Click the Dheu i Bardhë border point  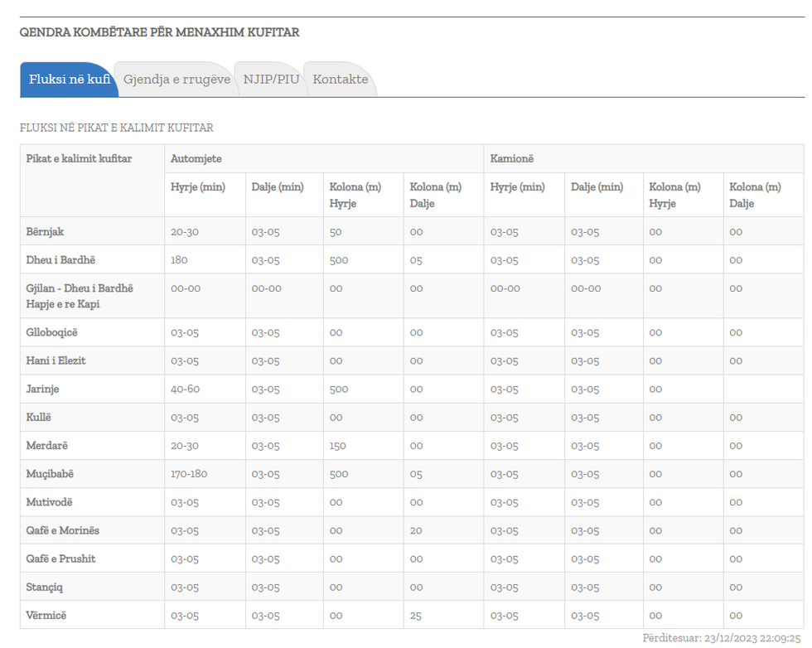point(60,260)
